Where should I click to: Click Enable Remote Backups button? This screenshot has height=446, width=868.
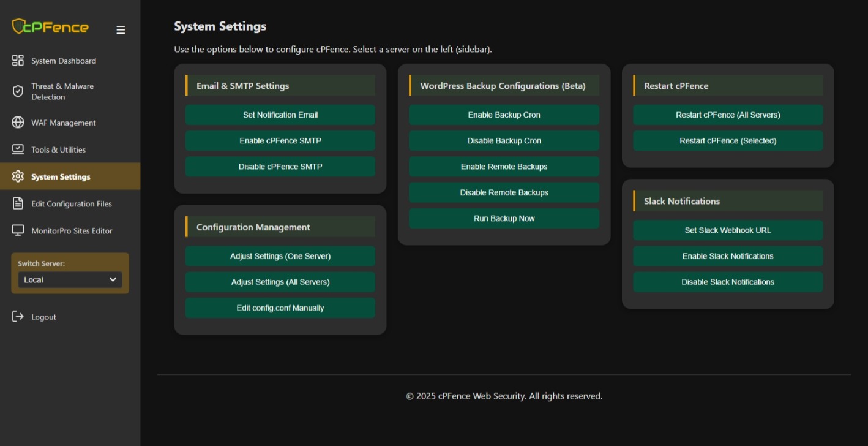[x=504, y=167]
